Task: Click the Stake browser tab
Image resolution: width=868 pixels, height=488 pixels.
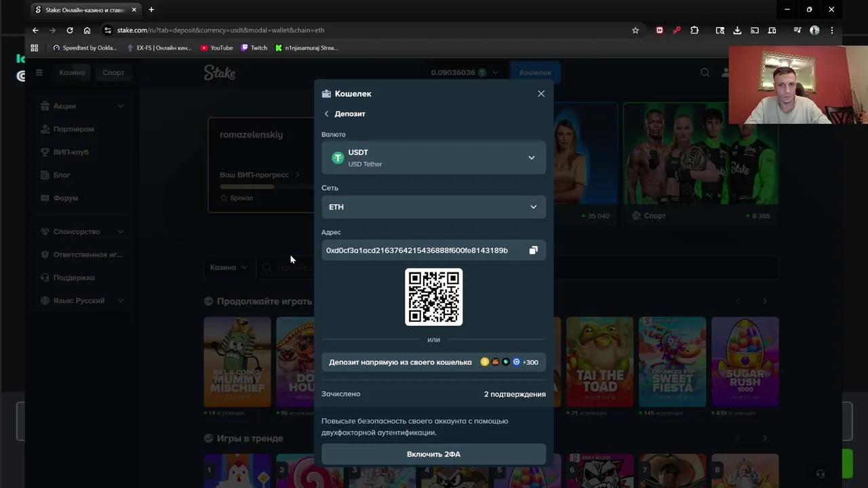Action: pos(85,10)
